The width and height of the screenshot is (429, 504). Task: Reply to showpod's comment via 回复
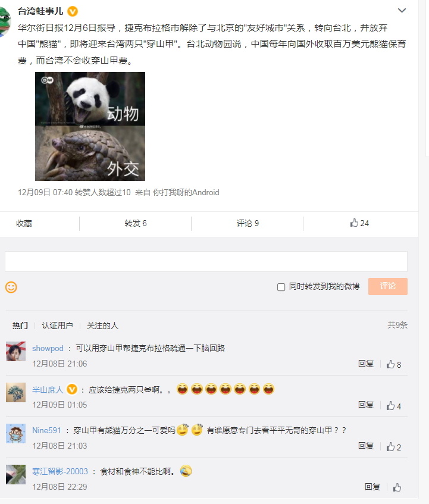tap(366, 364)
